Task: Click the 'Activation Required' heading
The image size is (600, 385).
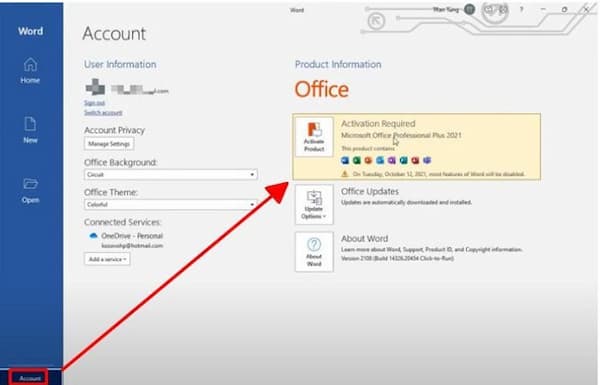Action: [x=378, y=124]
